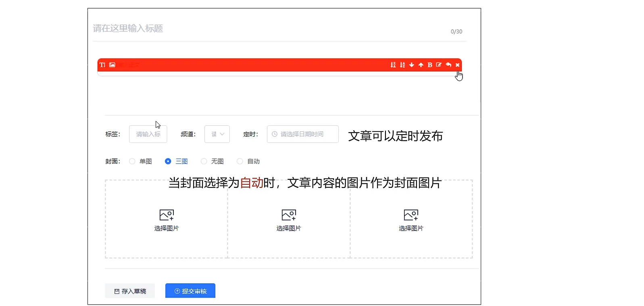
Task: Open the 频道 channel dropdown
Action: [217, 134]
